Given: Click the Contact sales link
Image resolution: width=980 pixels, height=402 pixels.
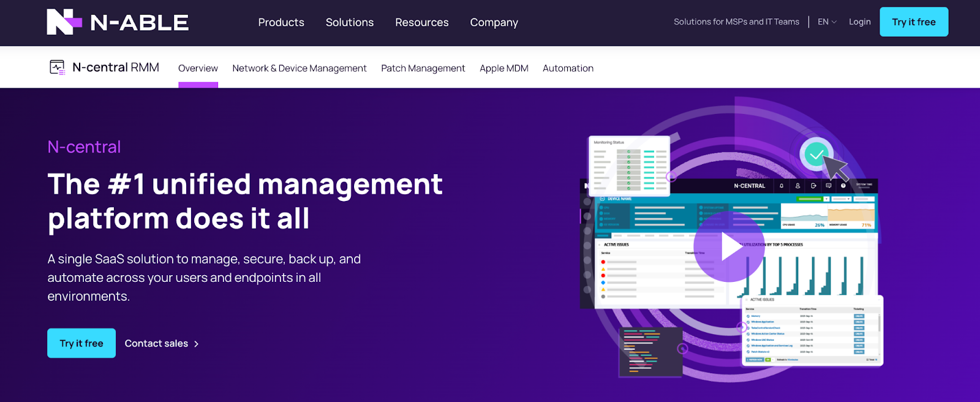Looking at the screenshot, I should click(162, 344).
